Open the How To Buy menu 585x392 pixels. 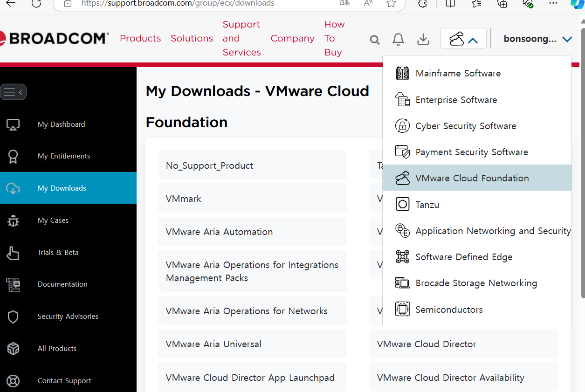pos(334,38)
